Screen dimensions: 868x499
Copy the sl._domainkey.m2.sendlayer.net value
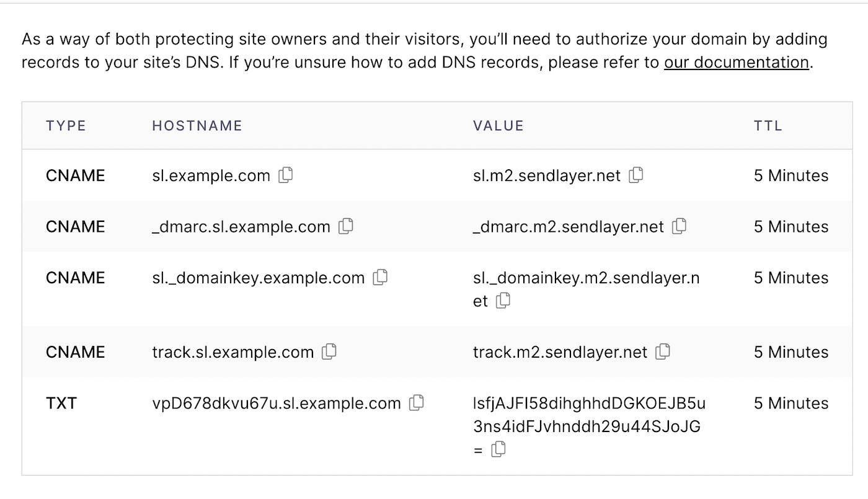pos(503,301)
